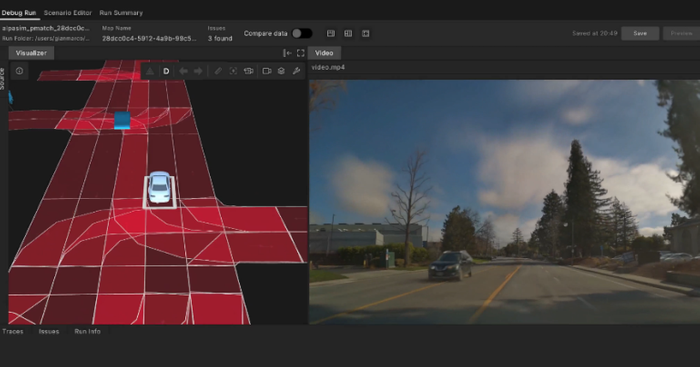Select the ruler measure tool
This screenshot has width=700, height=367.
click(x=218, y=71)
